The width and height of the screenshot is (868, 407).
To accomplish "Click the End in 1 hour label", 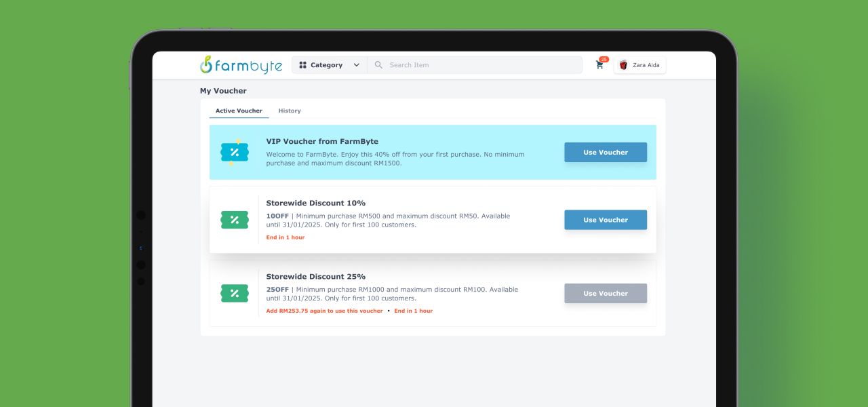I will [x=285, y=237].
